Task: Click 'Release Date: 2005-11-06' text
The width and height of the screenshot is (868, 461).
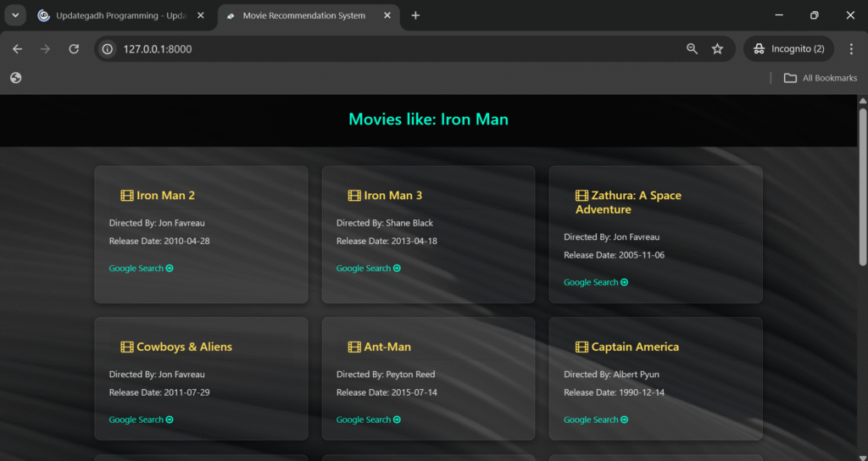Action: coord(615,255)
